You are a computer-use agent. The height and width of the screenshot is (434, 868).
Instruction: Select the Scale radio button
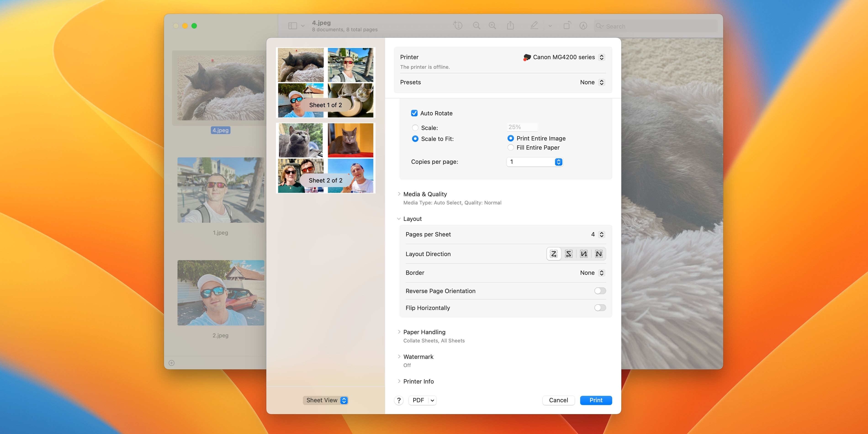coord(415,128)
